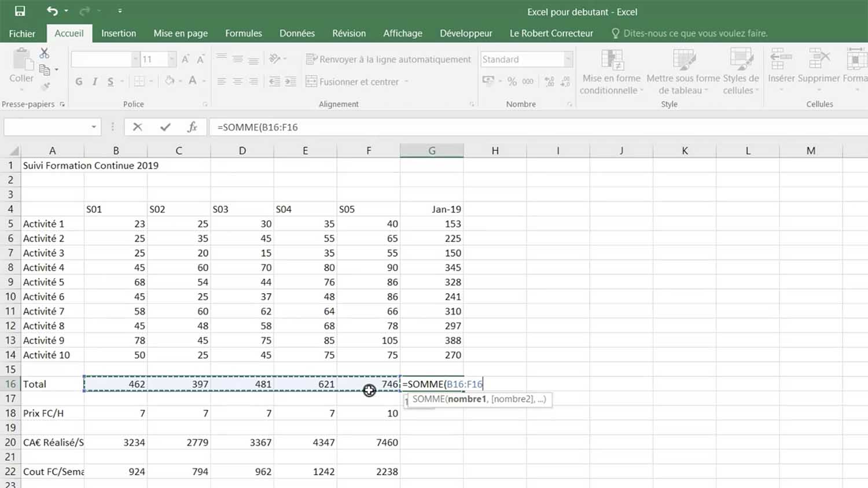Switch to the Données tab
868x488 pixels.
pyautogui.click(x=297, y=34)
